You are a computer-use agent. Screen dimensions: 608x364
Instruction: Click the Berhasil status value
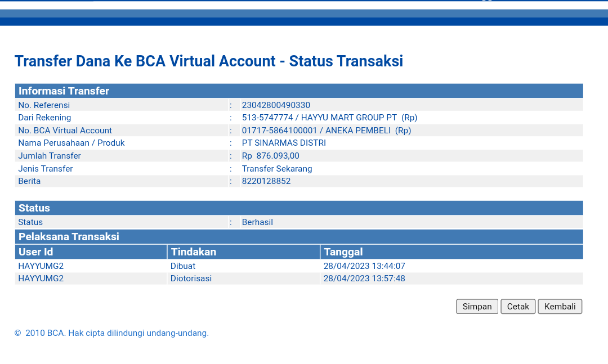pyautogui.click(x=257, y=222)
